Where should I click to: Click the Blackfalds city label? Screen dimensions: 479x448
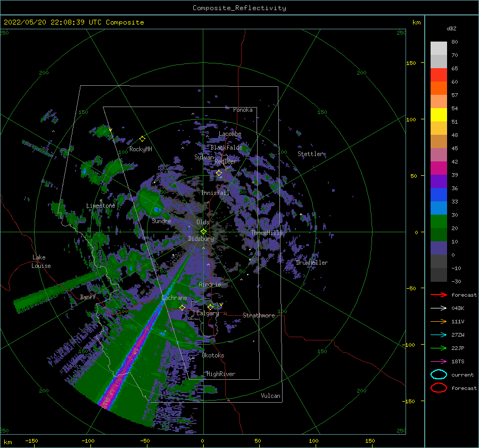tap(226, 148)
